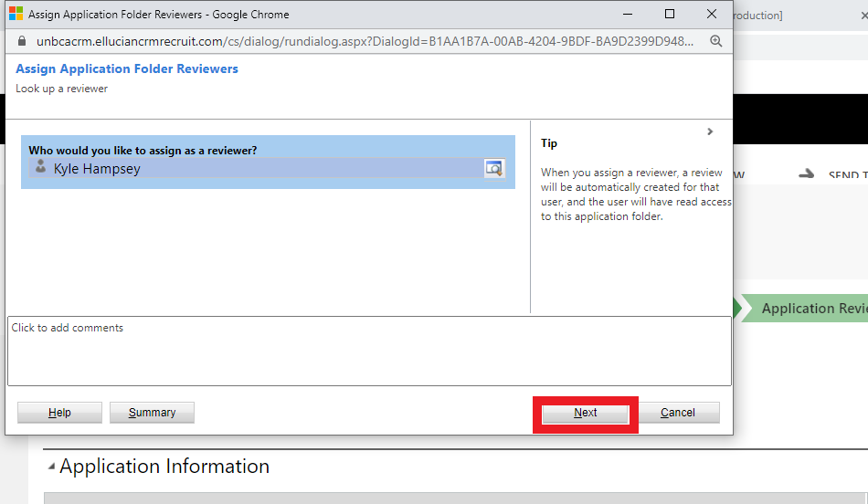The height and width of the screenshot is (504, 868).
Task: Click the reviewer lookup search icon
Action: coord(493,168)
